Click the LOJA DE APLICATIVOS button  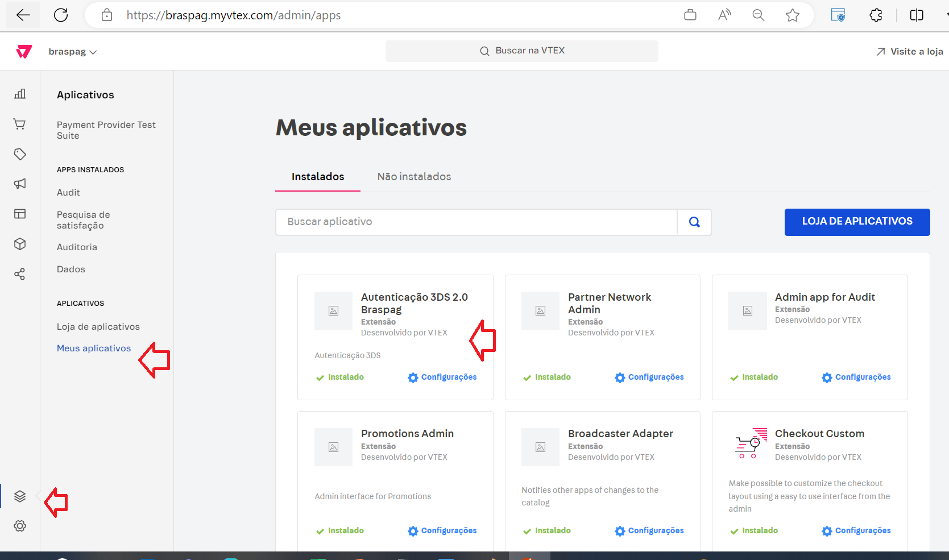click(857, 222)
